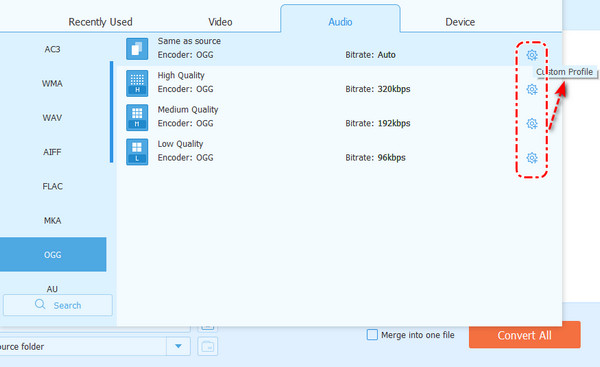
Task: Open custom profile gear for Low Quality
Action: [532, 158]
